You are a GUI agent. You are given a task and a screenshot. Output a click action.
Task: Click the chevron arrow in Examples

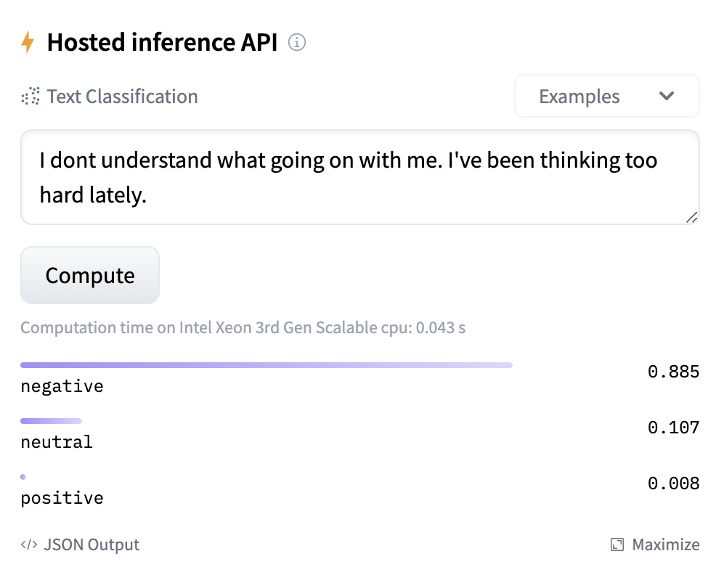click(x=666, y=97)
